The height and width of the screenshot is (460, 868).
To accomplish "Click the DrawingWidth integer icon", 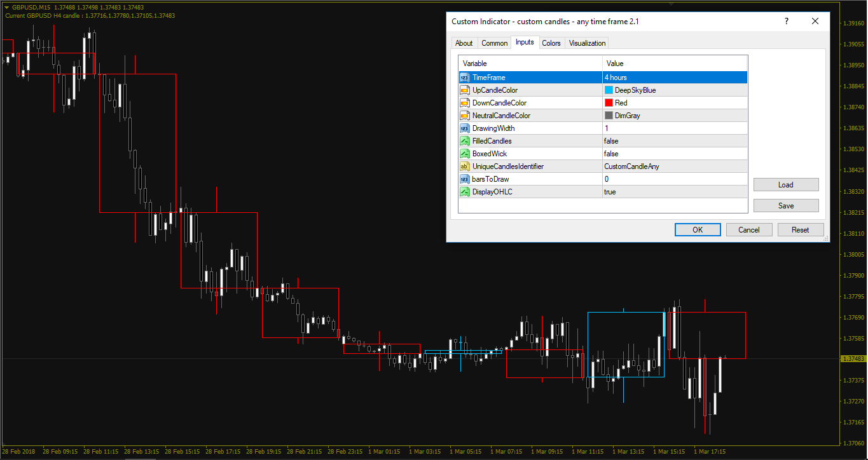I will (x=465, y=128).
